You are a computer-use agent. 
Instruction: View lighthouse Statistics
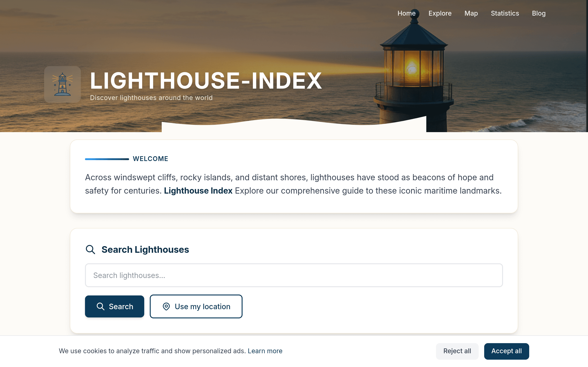click(505, 13)
